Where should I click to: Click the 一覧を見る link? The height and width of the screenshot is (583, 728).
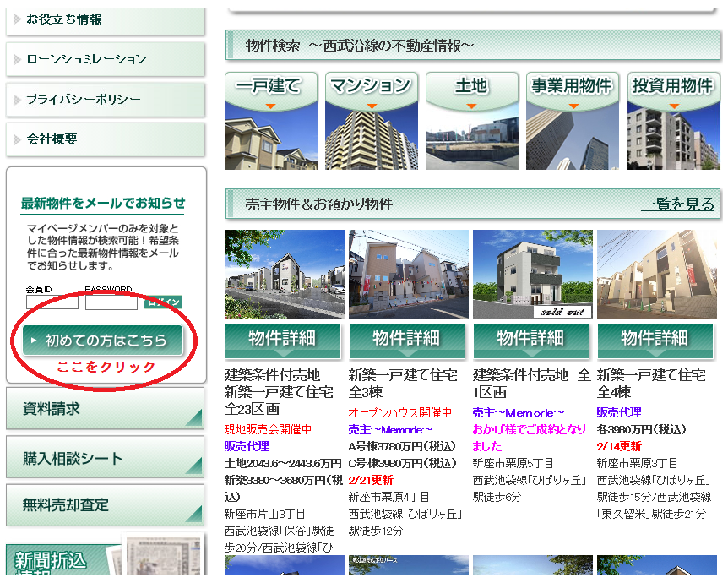pos(676,204)
